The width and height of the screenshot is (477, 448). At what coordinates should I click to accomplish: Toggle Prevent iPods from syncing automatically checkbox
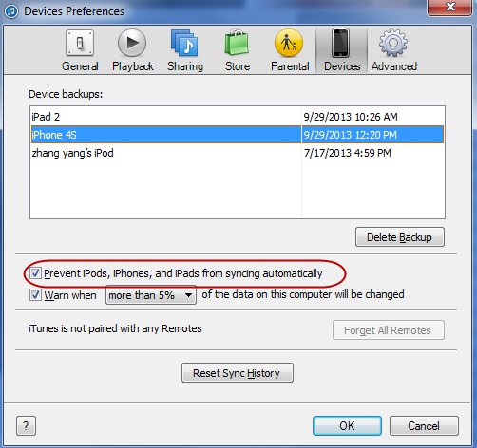(x=35, y=273)
